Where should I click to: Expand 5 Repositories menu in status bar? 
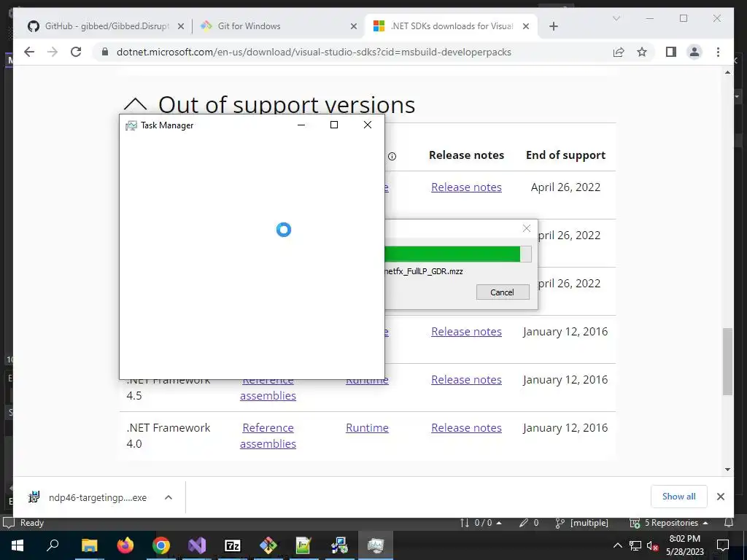tap(669, 523)
